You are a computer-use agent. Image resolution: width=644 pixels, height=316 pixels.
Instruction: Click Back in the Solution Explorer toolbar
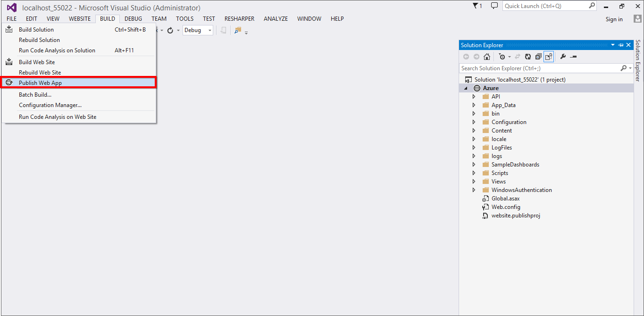[x=466, y=57]
